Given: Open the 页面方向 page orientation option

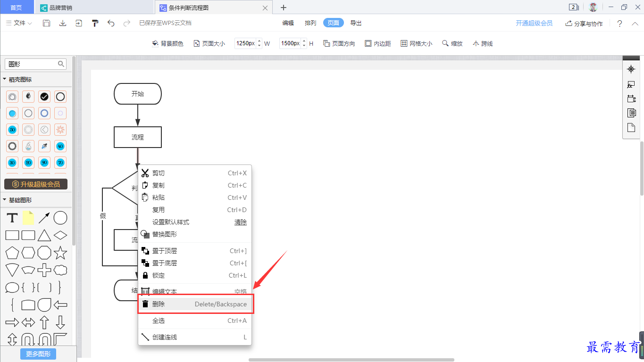Looking at the screenshot, I should pyautogui.click(x=339, y=43).
